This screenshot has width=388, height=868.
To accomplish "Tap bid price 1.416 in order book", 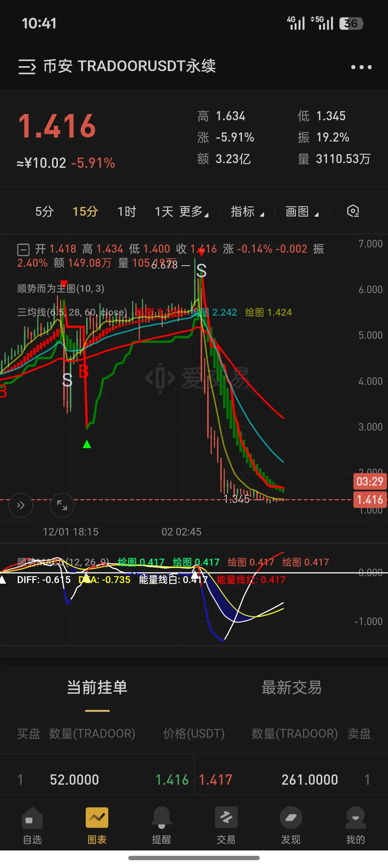I will pos(172,780).
